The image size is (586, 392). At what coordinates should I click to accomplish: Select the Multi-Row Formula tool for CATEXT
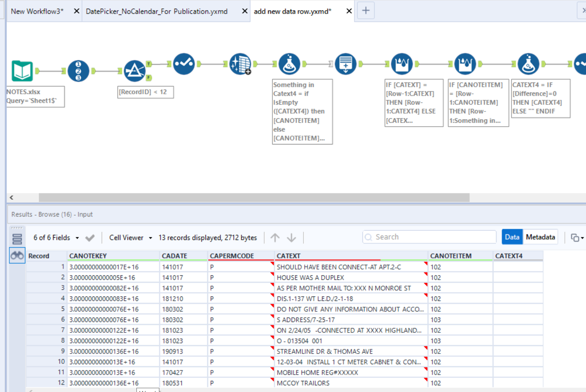402,63
